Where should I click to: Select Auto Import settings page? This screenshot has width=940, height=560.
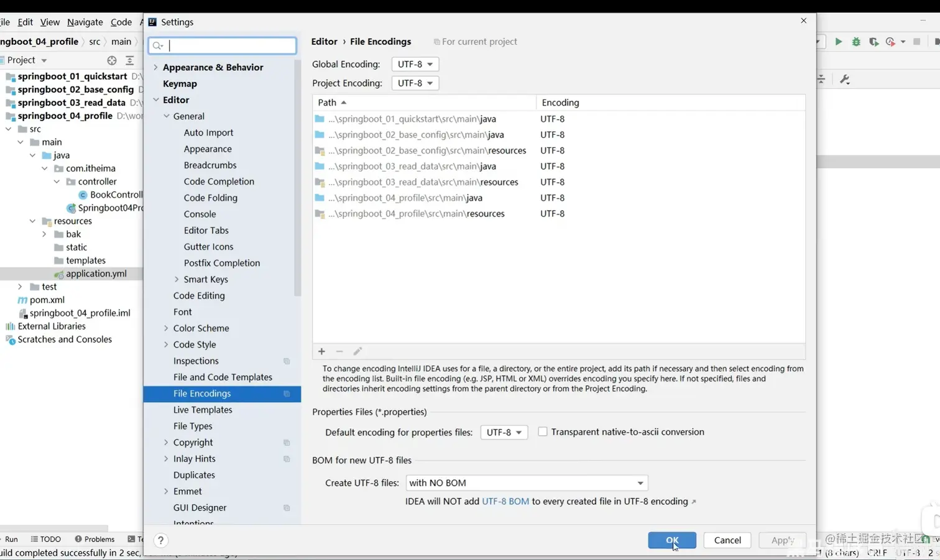[x=209, y=132]
